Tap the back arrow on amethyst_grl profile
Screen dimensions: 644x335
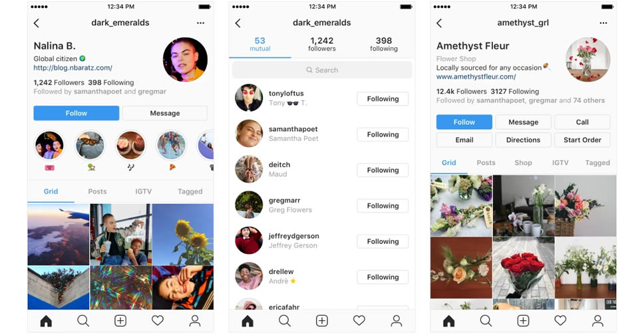(439, 23)
